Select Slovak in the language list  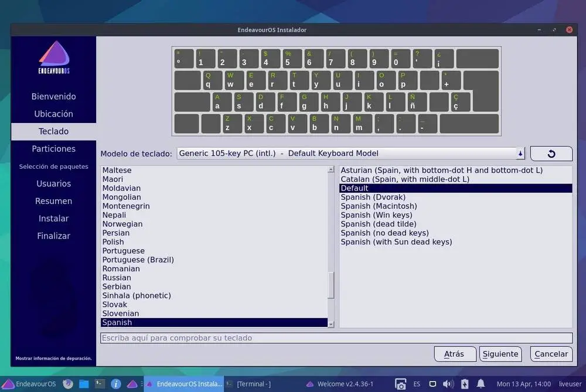214,305
